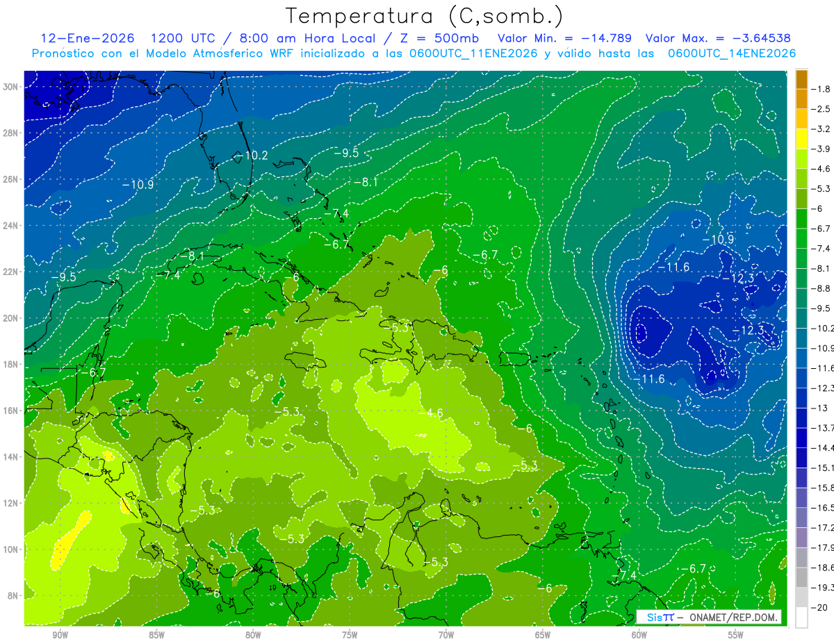The image size is (834, 644).
Task: Click the "30N" latitude axis label
Action: (10, 87)
